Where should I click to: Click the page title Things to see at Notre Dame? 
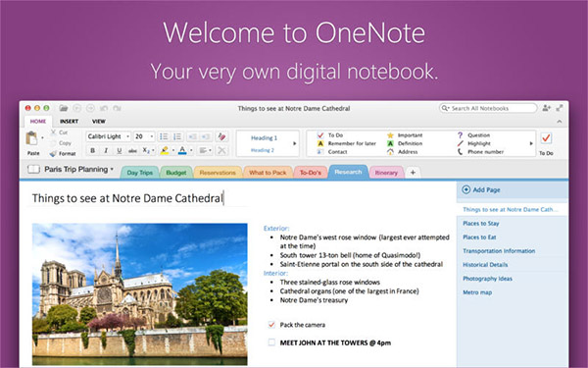pyautogui.click(x=127, y=198)
